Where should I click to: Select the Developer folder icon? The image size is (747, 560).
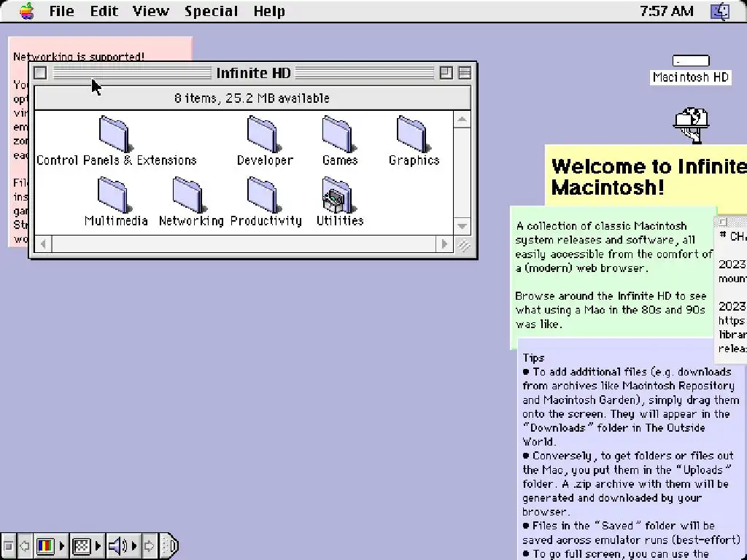coord(264,134)
